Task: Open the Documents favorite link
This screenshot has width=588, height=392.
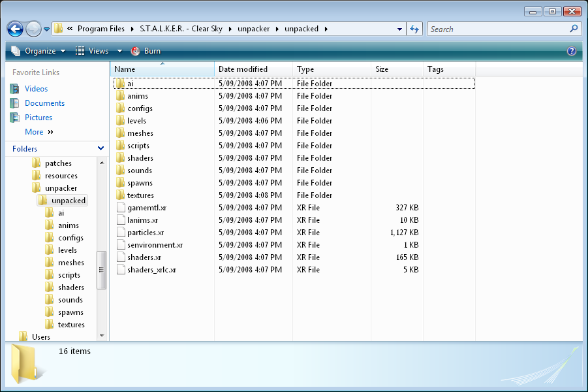Action: pos(44,103)
